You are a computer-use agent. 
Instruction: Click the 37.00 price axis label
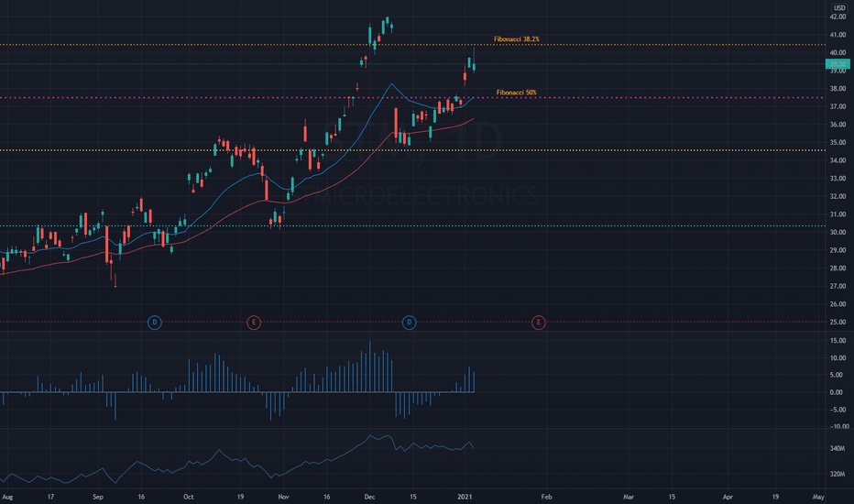(x=838, y=107)
